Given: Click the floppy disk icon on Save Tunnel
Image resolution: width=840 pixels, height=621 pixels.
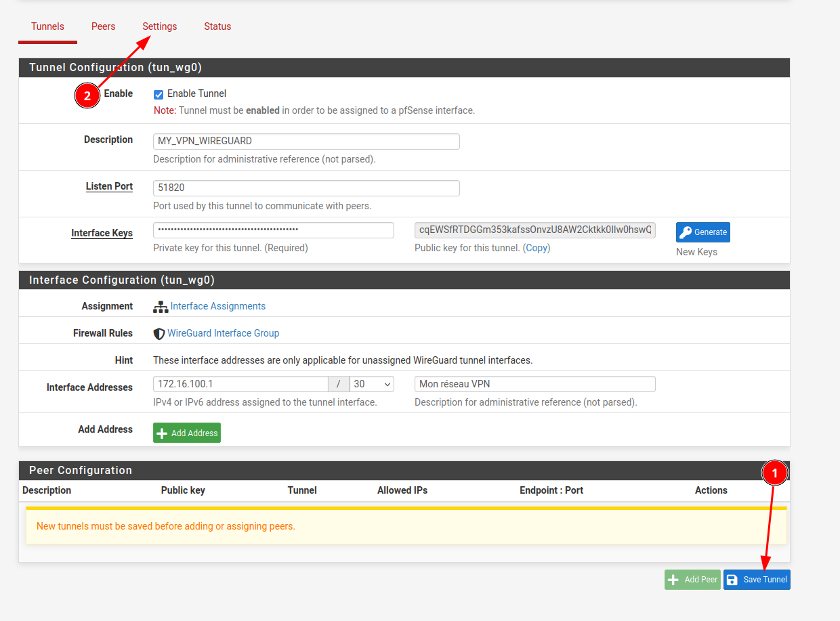Looking at the screenshot, I should tap(732, 580).
